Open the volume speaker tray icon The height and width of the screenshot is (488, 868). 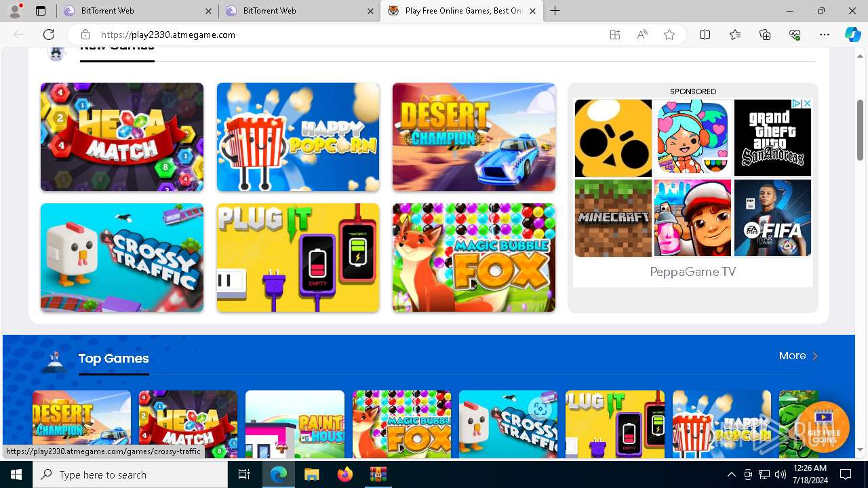[x=780, y=474]
